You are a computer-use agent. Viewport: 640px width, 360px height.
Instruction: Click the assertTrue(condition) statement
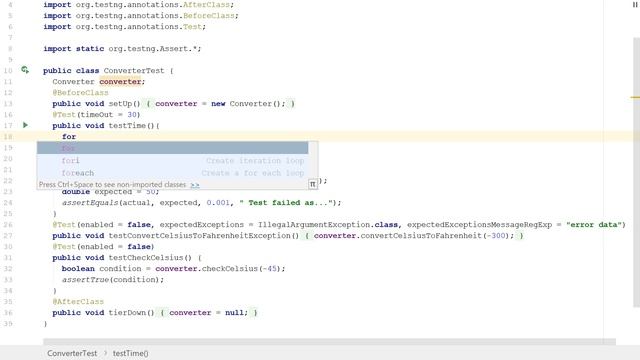tap(113, 280)
